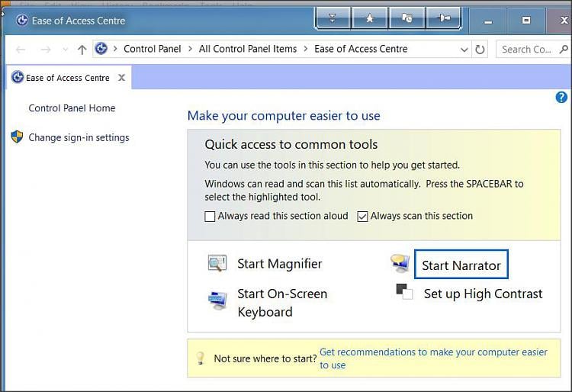Click the High Contrast squares icon
572x392 pixels.
404,292
